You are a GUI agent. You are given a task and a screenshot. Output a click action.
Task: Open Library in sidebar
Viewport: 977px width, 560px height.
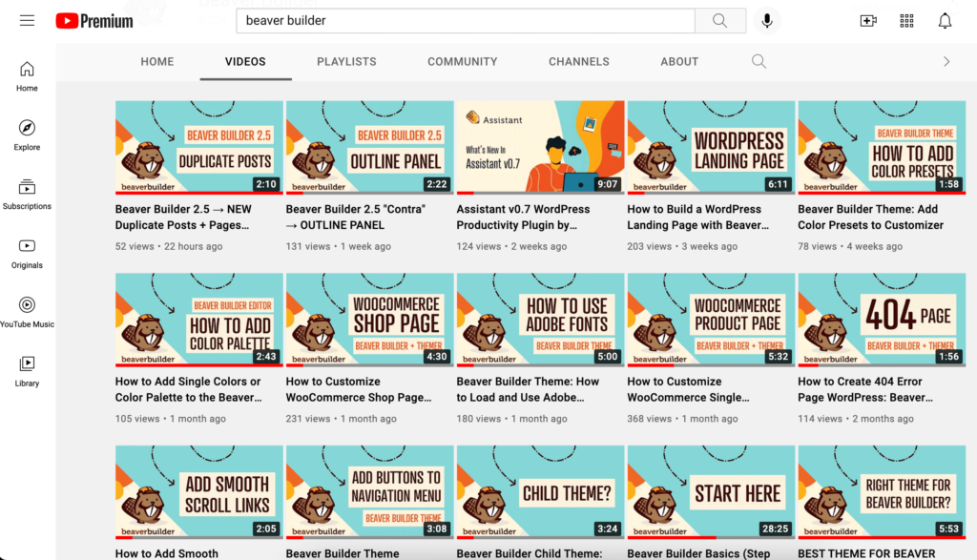click(x=27, y=371)
